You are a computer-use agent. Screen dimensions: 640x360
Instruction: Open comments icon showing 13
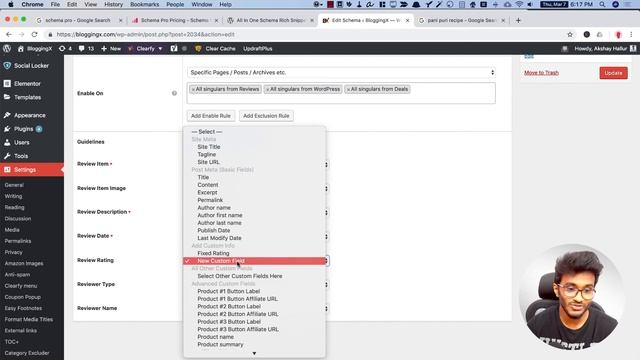tap(82, 49)
